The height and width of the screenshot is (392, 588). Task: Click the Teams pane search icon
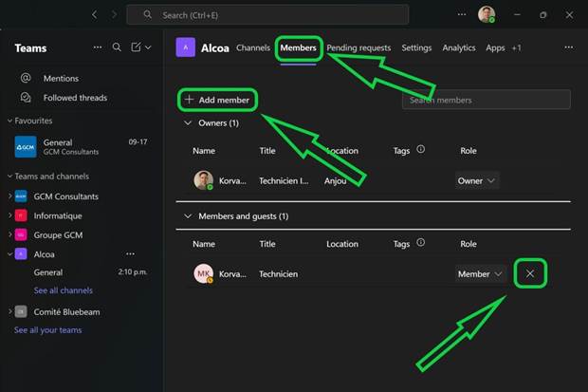[x=117, y=47]
